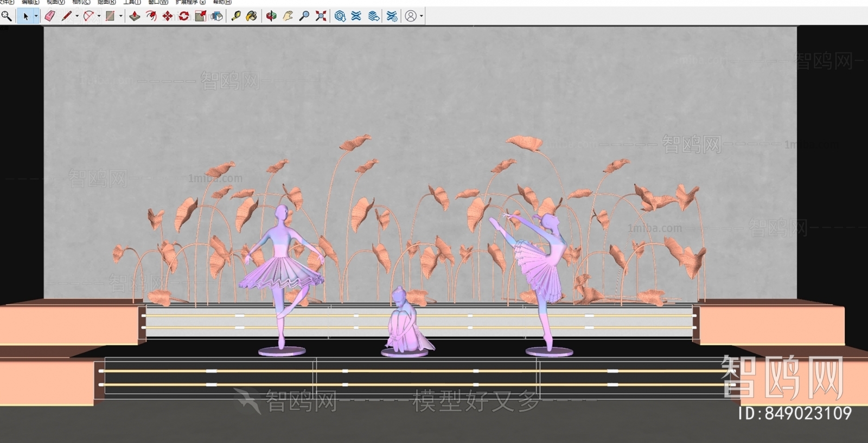The height and width of the screenshot is (443, 868).
Task: Expand the account dropdown arrow
Action: click(422, 16)
